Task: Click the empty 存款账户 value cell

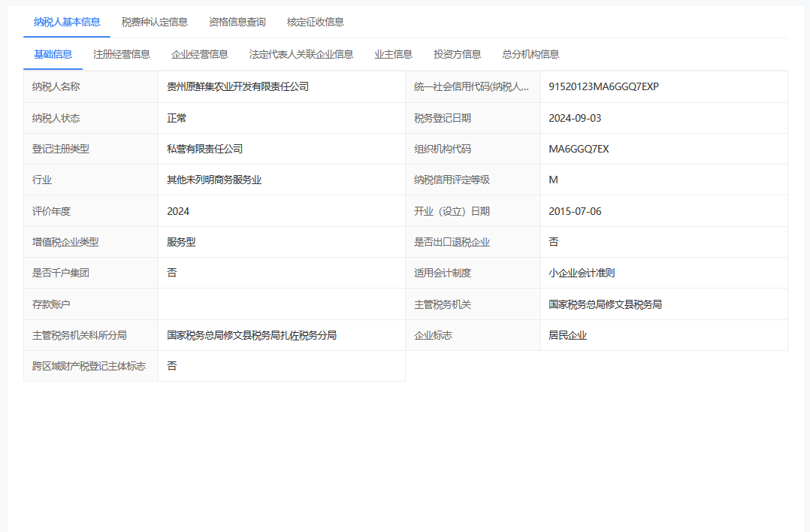Action: (281, 304)
